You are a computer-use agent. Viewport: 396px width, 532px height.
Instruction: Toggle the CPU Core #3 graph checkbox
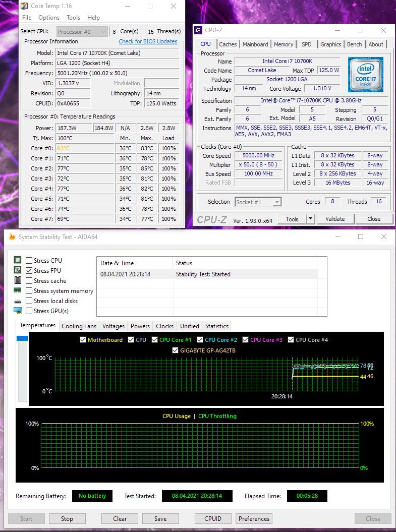point(245,340)
